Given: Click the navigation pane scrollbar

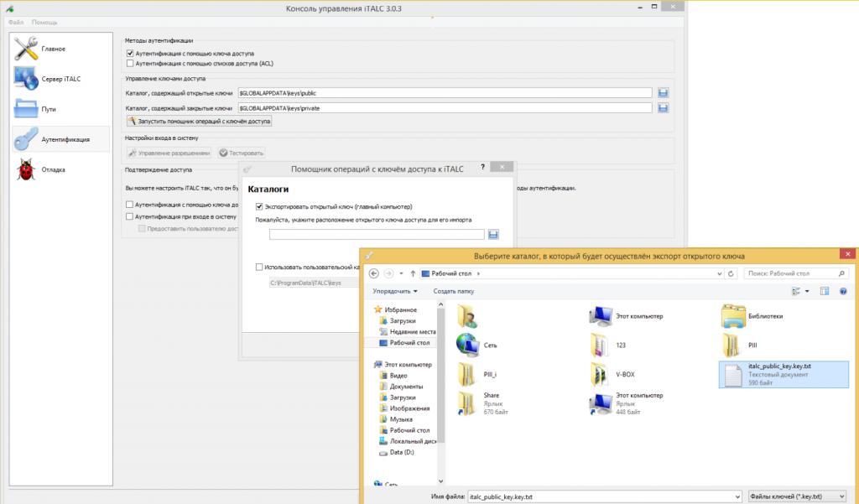Looking at the screenshot, I should click(440, 375).
